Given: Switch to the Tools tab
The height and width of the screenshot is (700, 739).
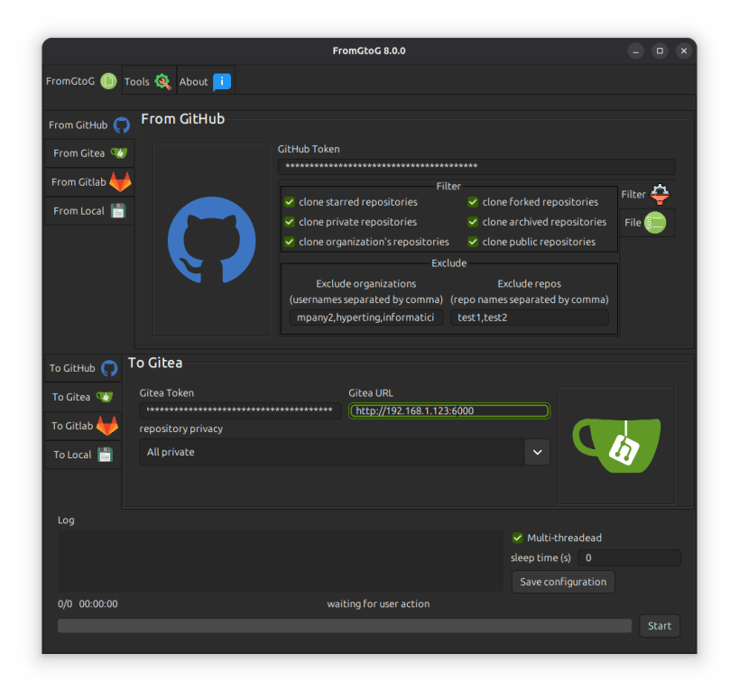Looking at the screenshot, I should point(149,81).
